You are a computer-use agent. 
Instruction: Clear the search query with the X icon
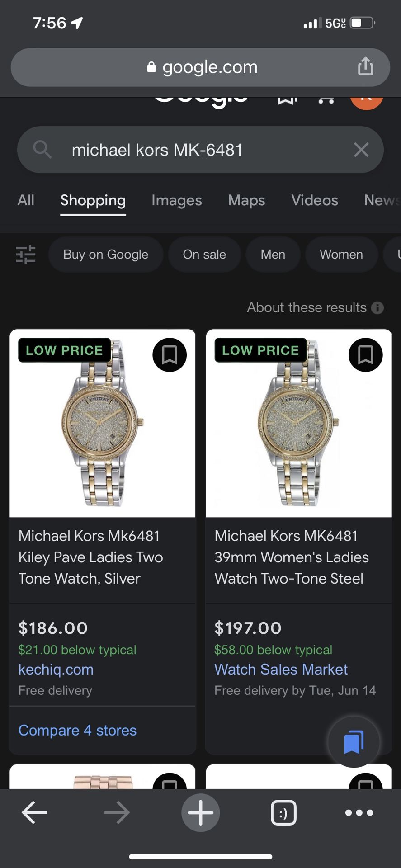pyautogui.click(x=361, y=150)
